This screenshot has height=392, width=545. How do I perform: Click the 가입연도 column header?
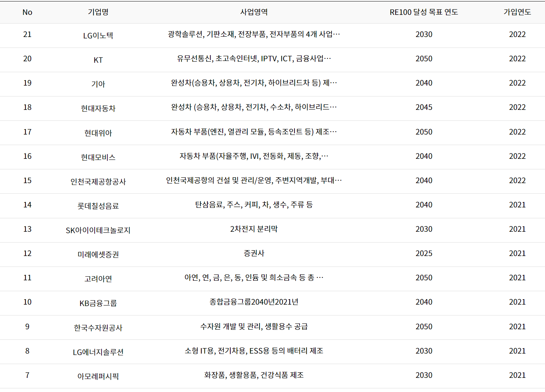point(517,12)
